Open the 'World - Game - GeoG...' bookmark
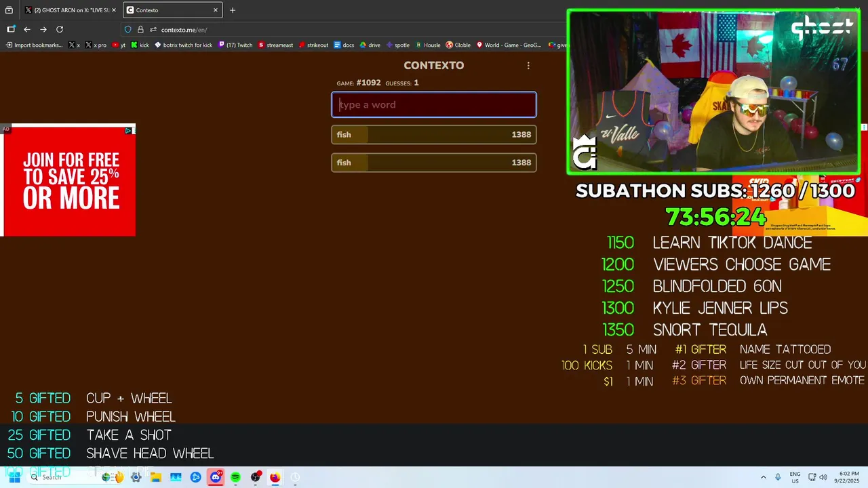 pyautogui.click(x=509, y=45)
